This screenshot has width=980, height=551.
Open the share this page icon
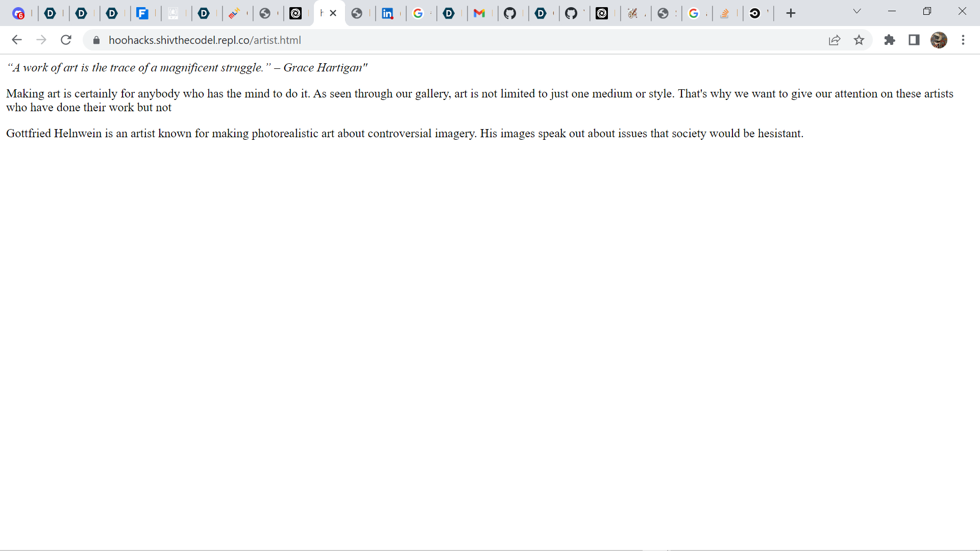pos(835,40)
